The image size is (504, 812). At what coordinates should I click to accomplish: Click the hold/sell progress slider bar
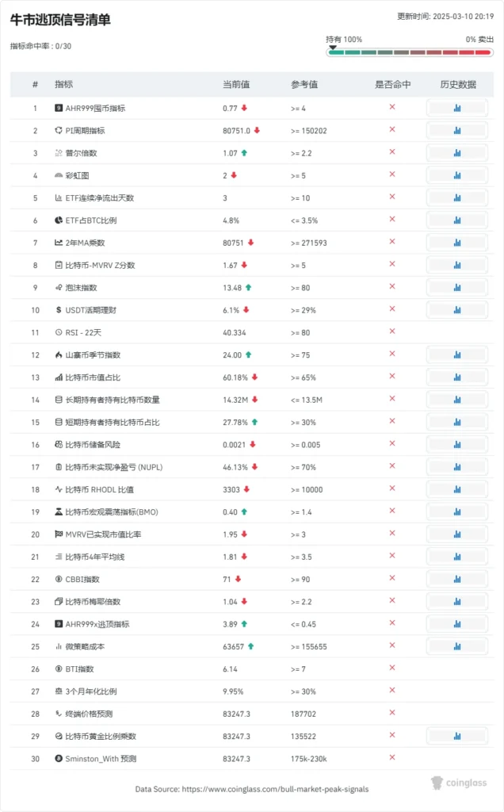point(410,52)
